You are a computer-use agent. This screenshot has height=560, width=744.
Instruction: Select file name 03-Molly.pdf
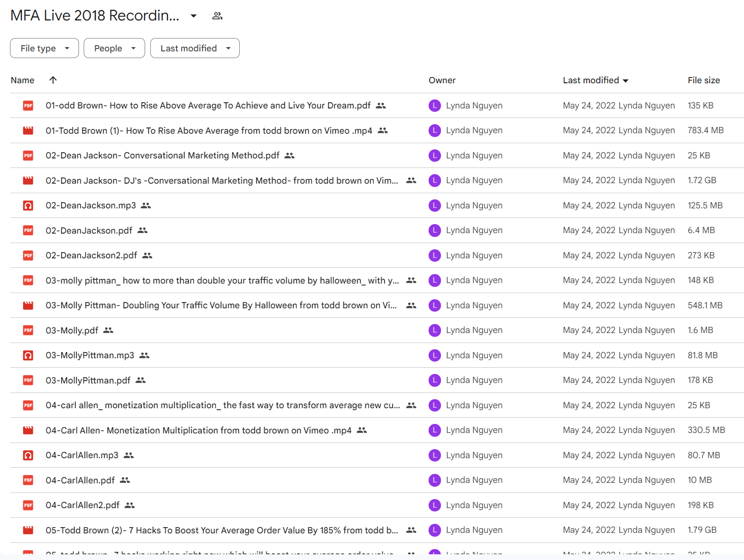(72, 330)
